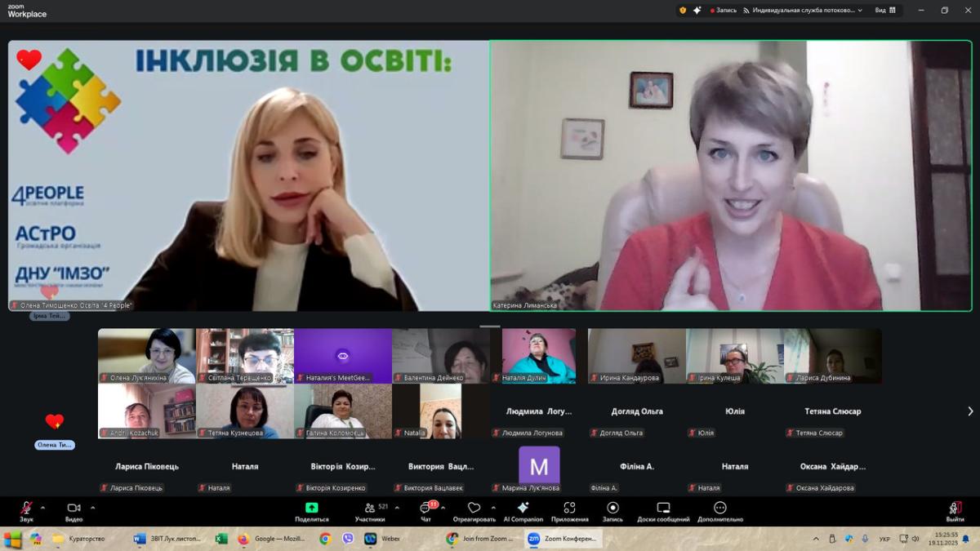This screenshot has width=980, height=551.
Task: Select Олена Лук'янихіна video tile
Action: tap(147, 356)
